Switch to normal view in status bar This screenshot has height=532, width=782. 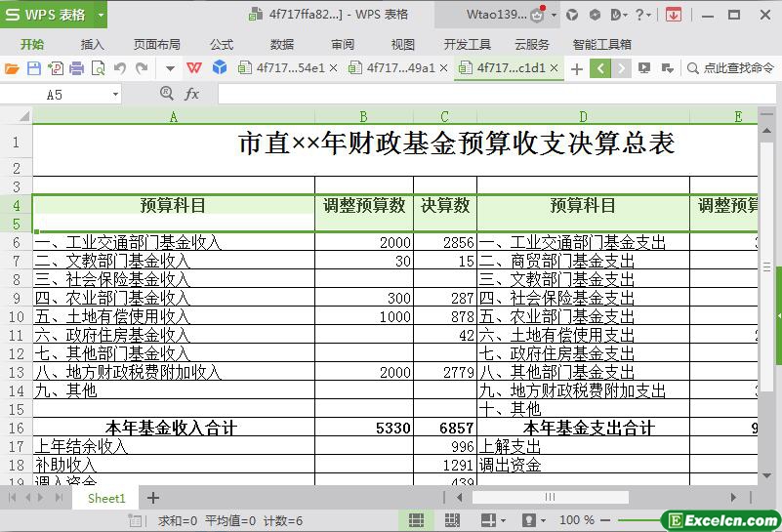[x=416, y=520]
